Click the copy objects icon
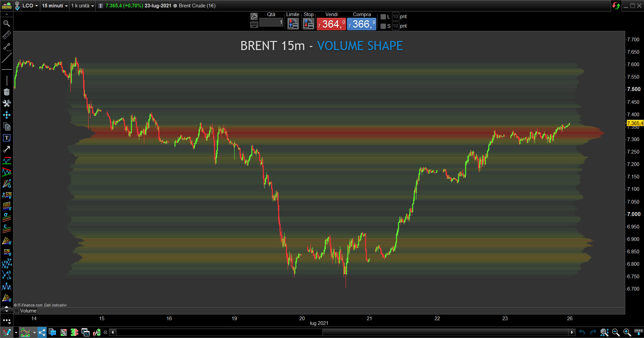The image size is (644, 338). 6,126
